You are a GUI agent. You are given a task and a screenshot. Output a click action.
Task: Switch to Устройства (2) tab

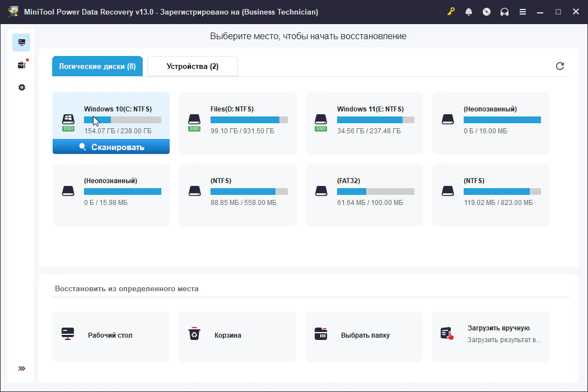[x=193, y=66]
